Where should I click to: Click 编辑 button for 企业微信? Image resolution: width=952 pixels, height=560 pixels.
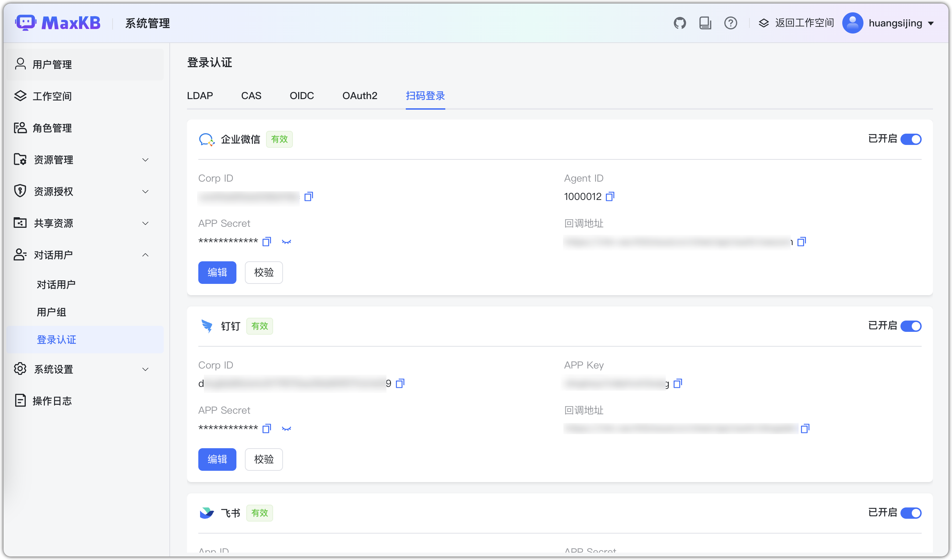217,272
